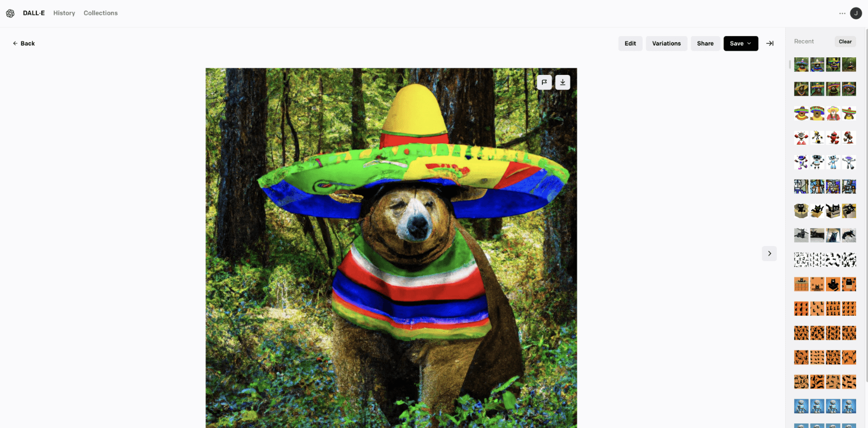Select first black cat photo thumbnail
The width and height of the screenshot is (868, 428).
click(x=801, y=235)
